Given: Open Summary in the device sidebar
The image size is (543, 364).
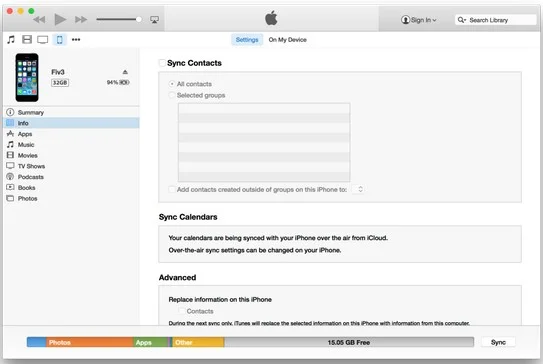Looking at the screenshot, I should click(71, 112).
